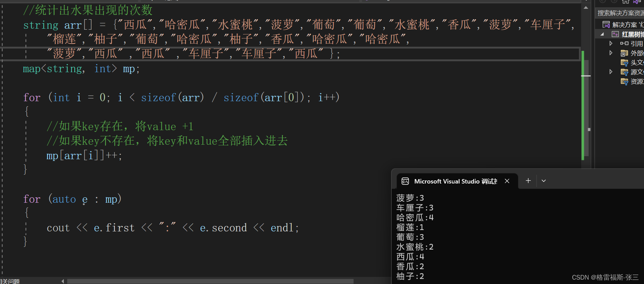Click the horizontal scrollbar thumb at bottom
This screenshot has width=644, height=284.
pyautogui.click(x=210, y=281)
